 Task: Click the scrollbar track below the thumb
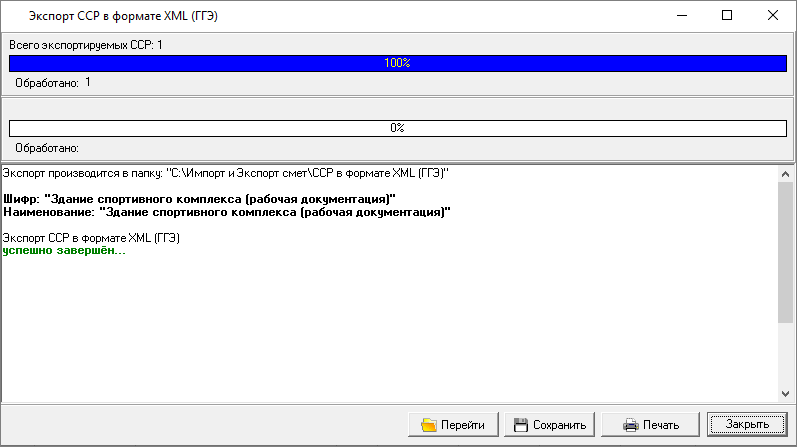click(785, 355)
